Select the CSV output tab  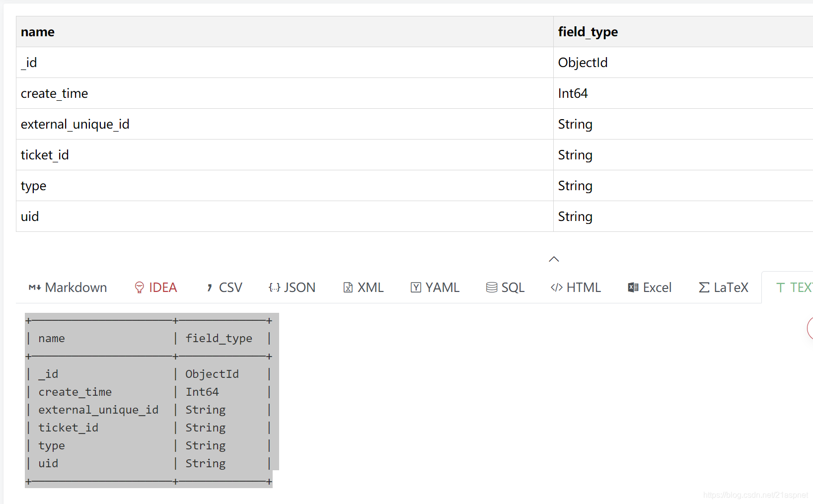(x=224, y=288)
